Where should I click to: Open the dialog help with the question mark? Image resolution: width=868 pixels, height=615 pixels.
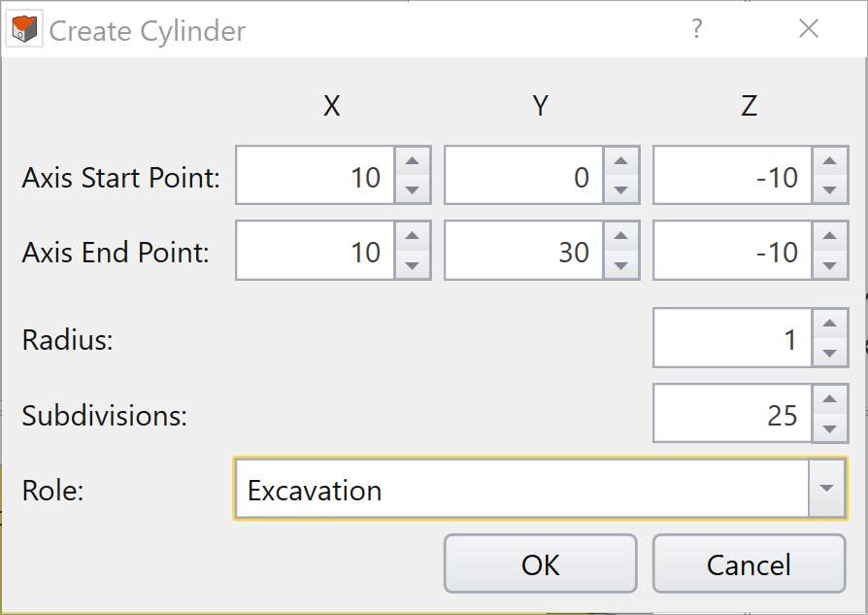697,29
